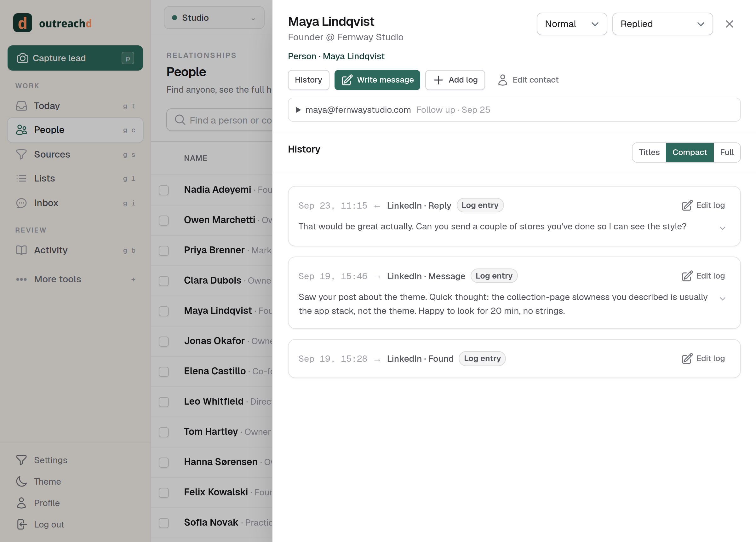Screen dimensions: 756x542
Task: Click the Sources funnel icon
Action: click(x=21, y=154)
